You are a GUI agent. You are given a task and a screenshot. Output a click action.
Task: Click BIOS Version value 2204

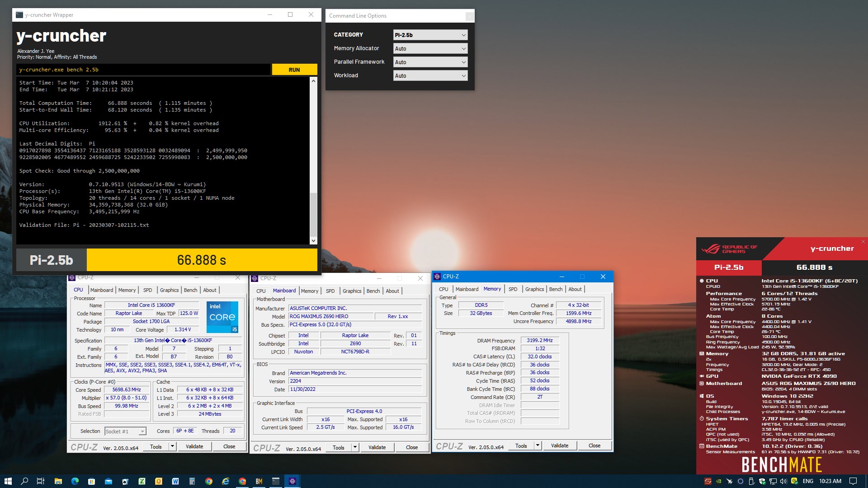tap(355, 381)
